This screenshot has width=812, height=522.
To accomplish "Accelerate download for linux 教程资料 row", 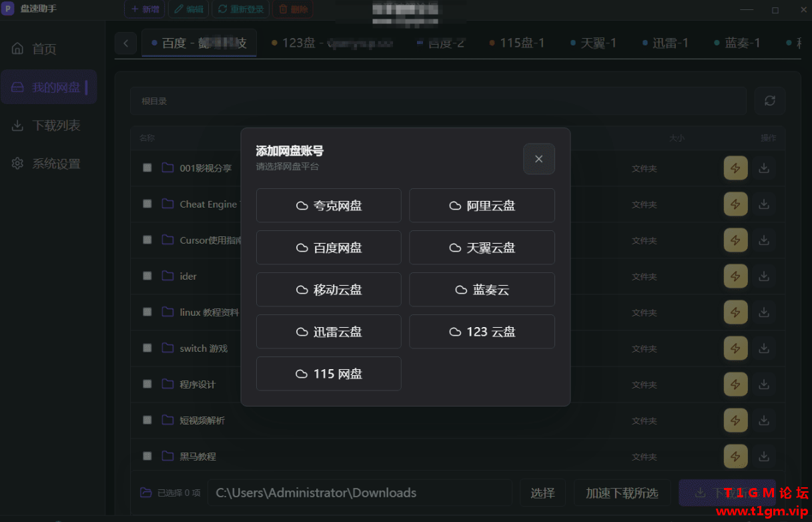I will 736,312.
